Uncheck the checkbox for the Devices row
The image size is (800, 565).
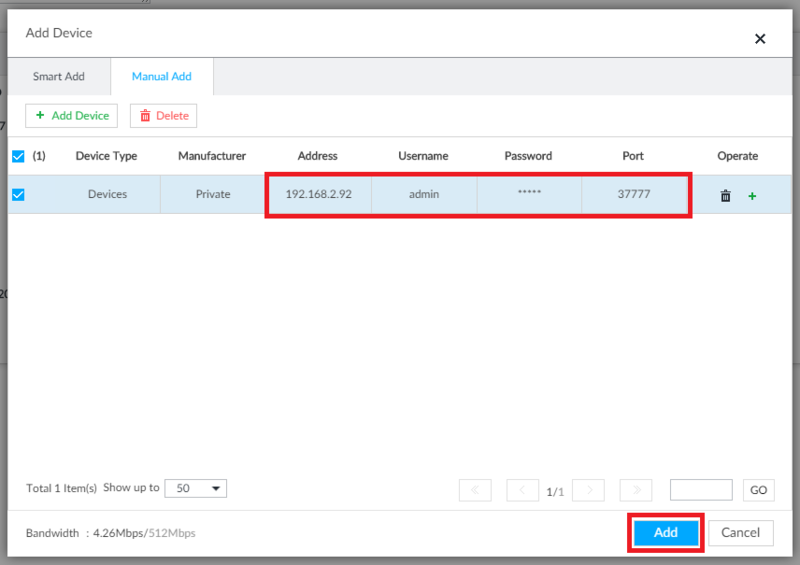[x=18, y=194]
